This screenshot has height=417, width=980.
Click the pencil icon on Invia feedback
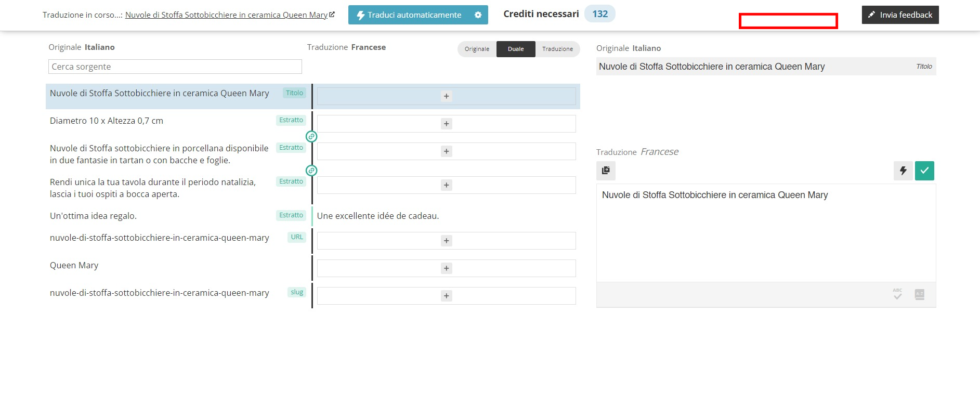tap(871, 15)
